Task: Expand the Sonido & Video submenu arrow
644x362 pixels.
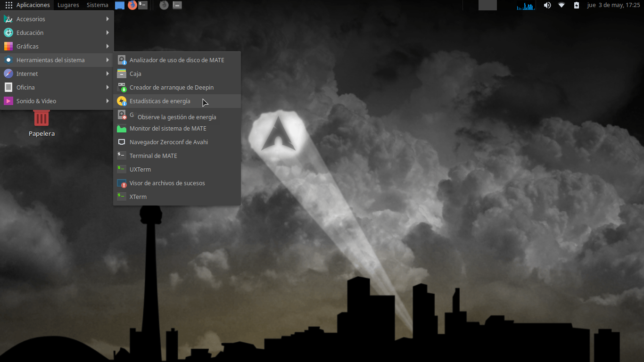Action: 107,101
